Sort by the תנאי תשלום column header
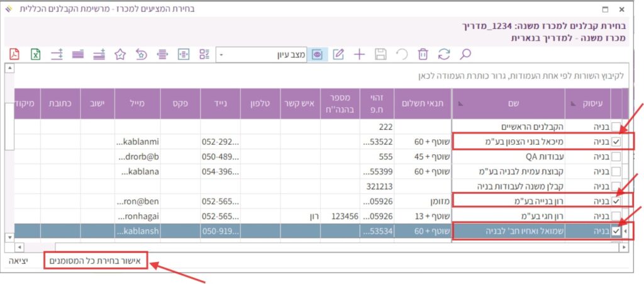 (x=424, y=103)
